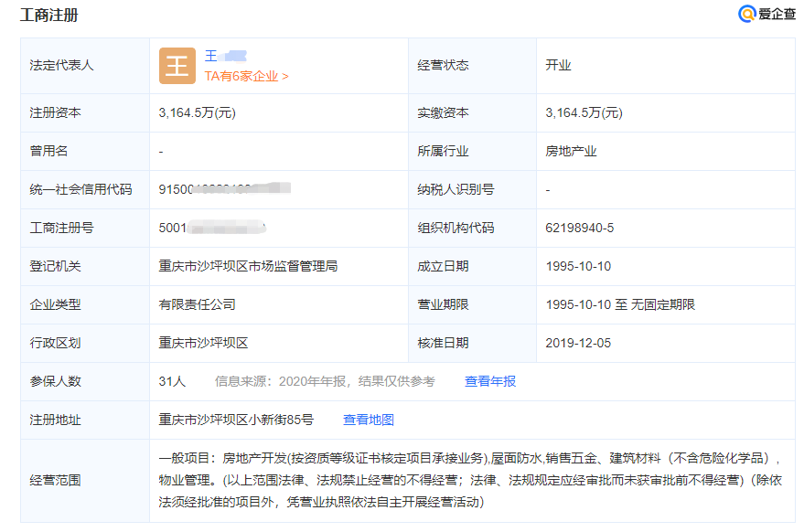This screenshot has width=804, height=532.
Task: Click the 开业 status text
Action: 558,65
